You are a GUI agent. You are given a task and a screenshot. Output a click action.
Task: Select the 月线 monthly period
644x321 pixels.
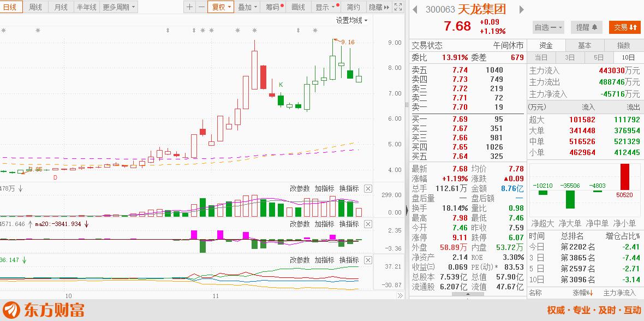point(61,7)
